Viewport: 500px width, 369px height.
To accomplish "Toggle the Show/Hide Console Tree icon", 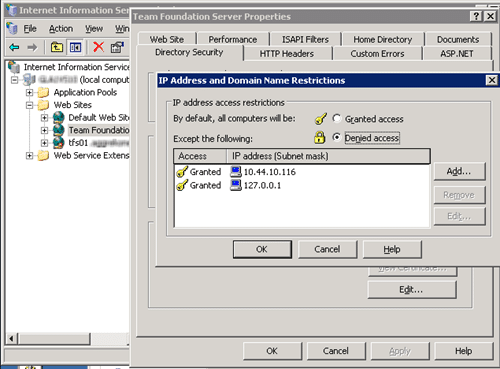I will [x=75, y=47].
